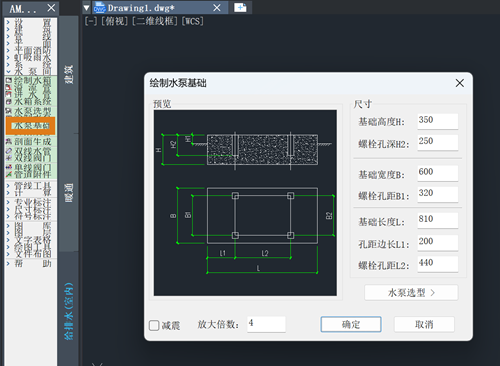Switch to the 暖通 vertical tab

[x=69, y=192]
